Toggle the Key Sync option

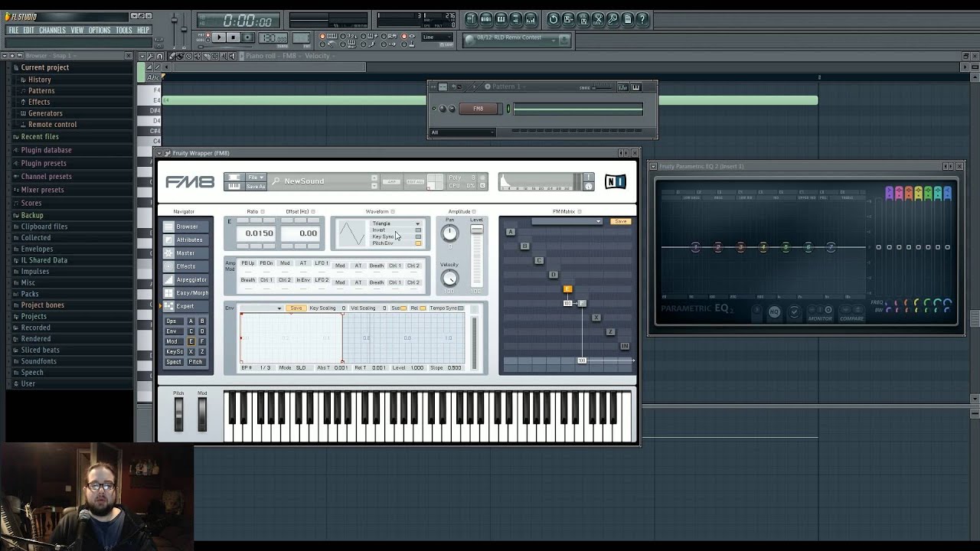(x=418, y=237)
